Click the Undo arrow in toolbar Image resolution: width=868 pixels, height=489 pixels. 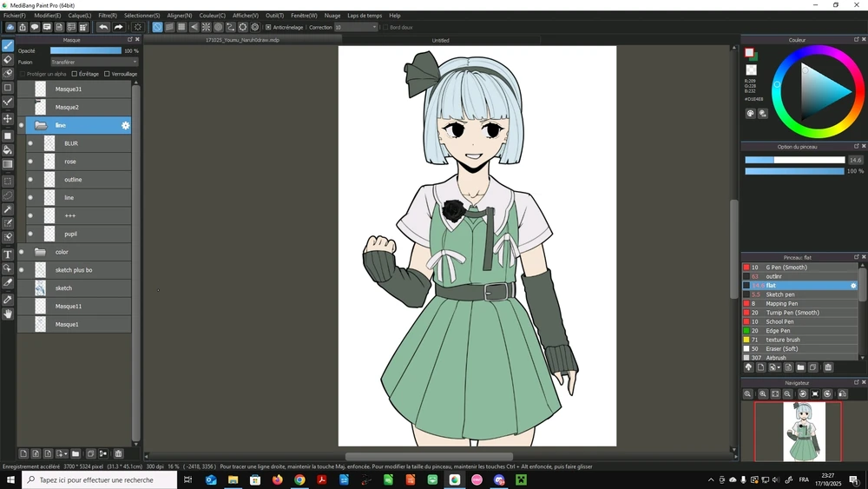click(103, 27)
